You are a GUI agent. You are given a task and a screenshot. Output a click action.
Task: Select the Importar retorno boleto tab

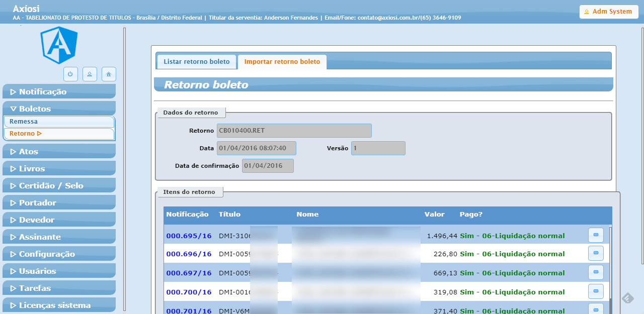tap(282, 62)
